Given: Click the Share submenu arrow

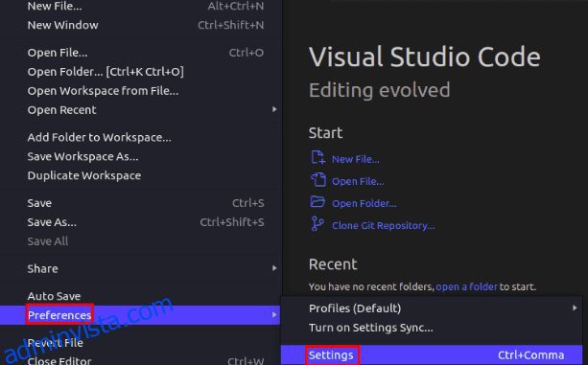Looking at the screenshot, I should coord(274,268).
